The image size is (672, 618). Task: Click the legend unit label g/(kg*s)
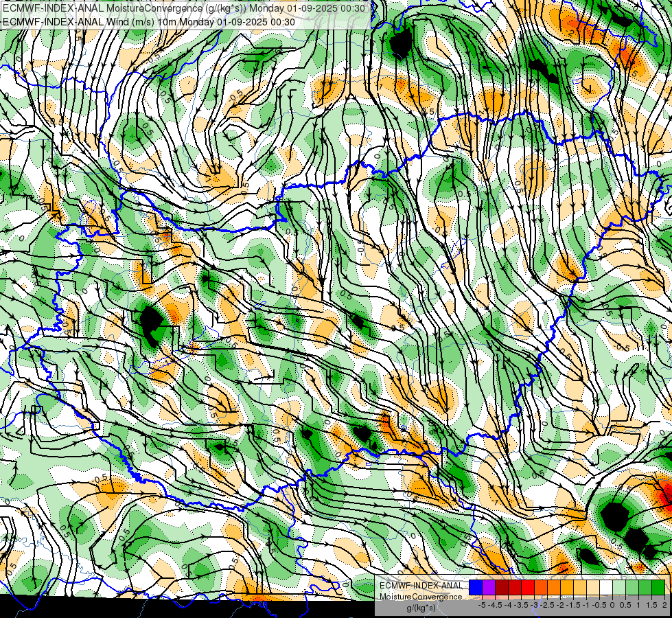pos(421,608)
